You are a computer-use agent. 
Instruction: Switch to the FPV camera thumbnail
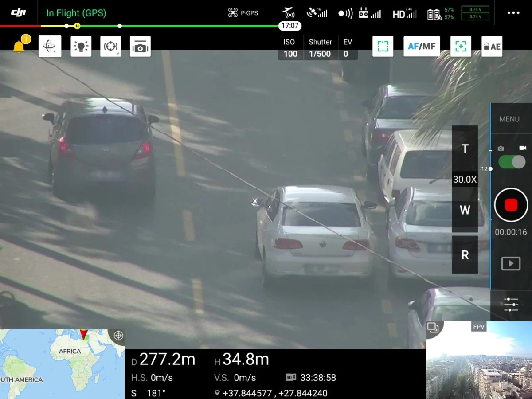click(479, 360)
